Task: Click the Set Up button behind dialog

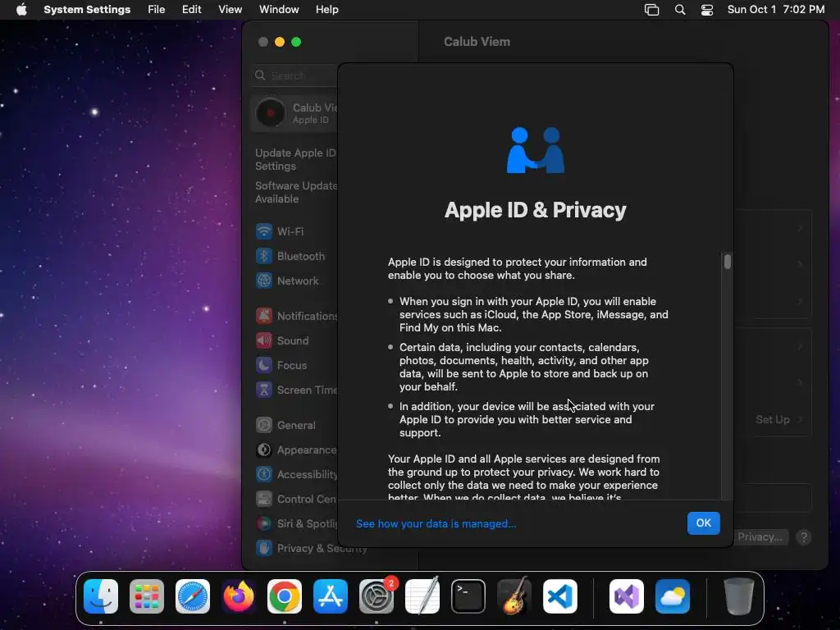Action: tap(773, 419)
